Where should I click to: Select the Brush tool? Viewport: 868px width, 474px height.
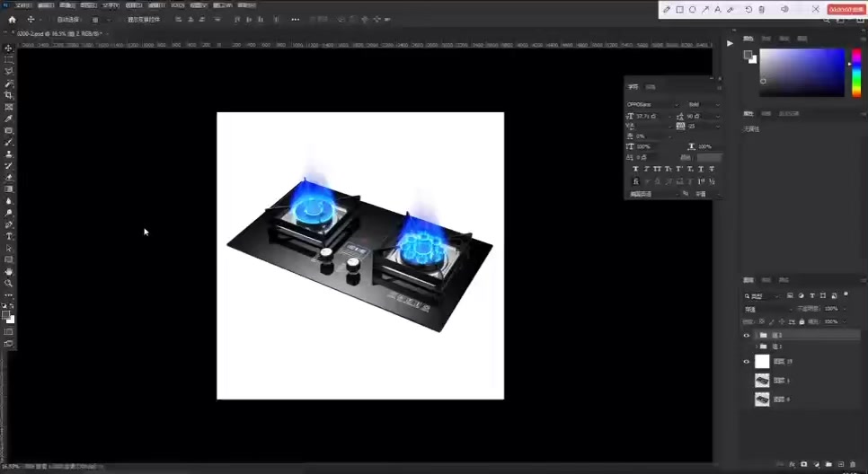(8, 142)
